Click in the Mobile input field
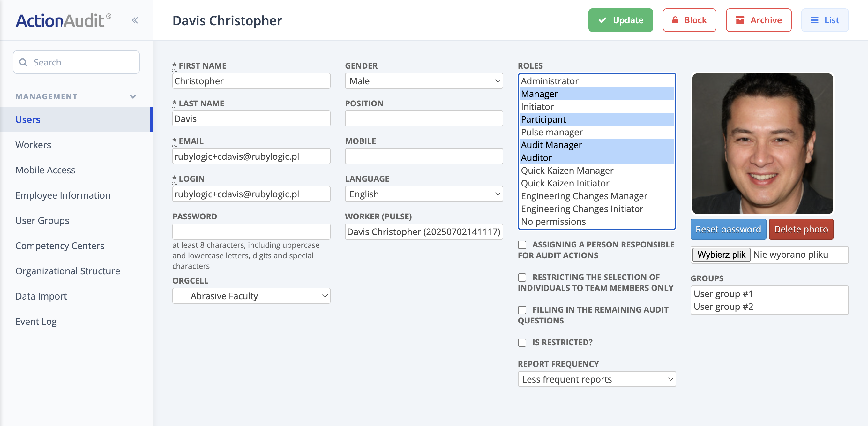 423,156
